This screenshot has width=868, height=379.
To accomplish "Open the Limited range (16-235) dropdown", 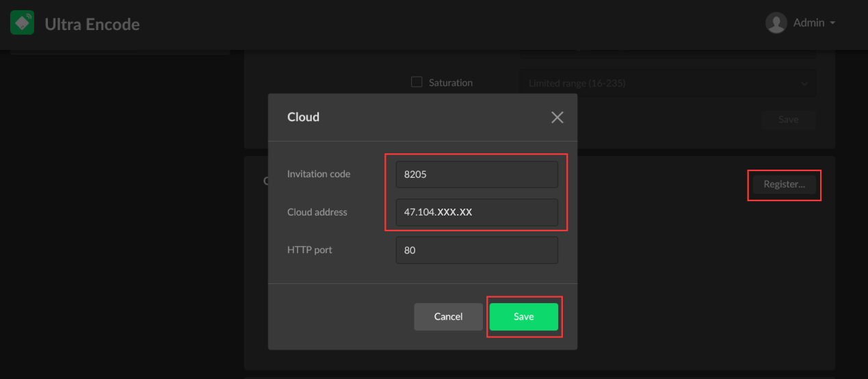I will click(x=667, y=83).
